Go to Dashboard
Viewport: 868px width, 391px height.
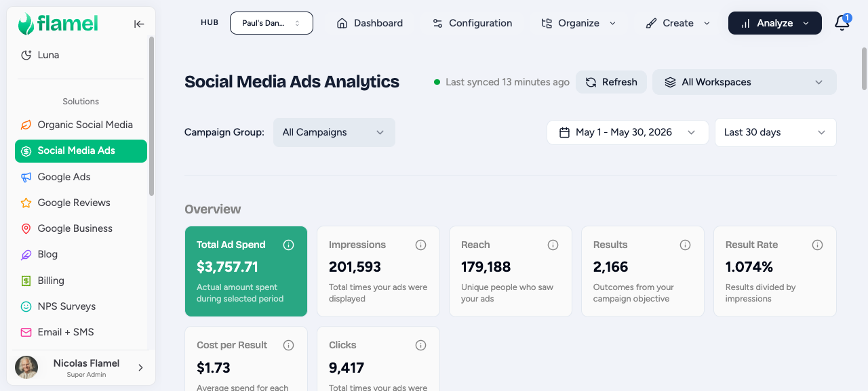point(370,23)
